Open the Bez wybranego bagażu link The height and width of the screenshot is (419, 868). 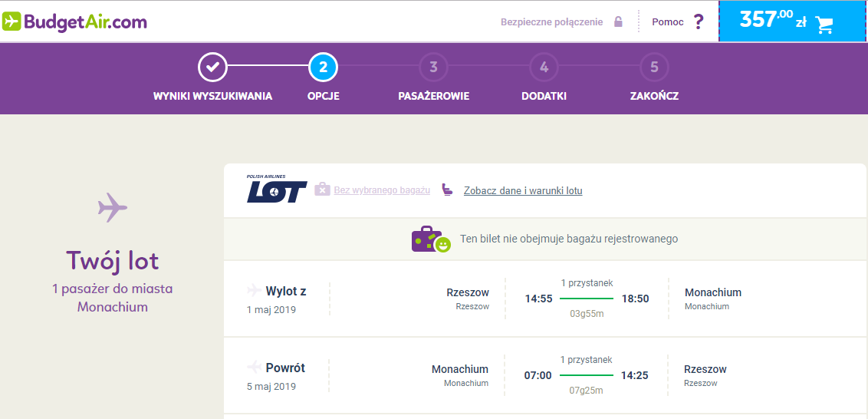(x=382, y=190)
